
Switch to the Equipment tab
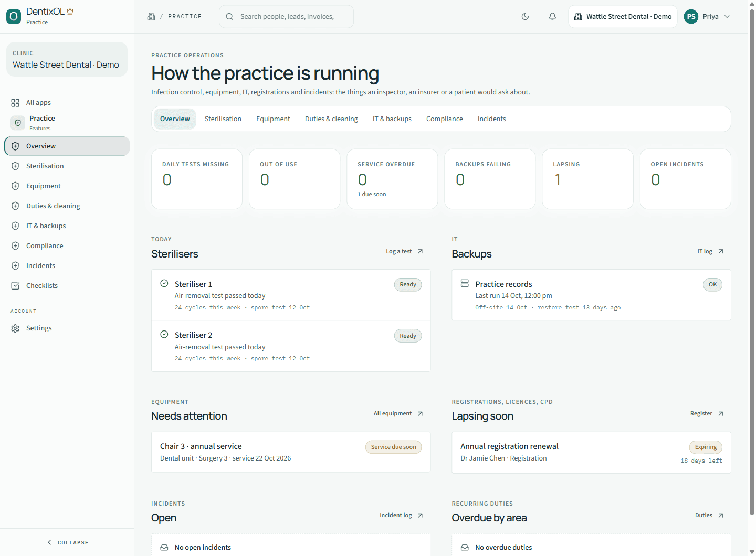click(273, 119)
